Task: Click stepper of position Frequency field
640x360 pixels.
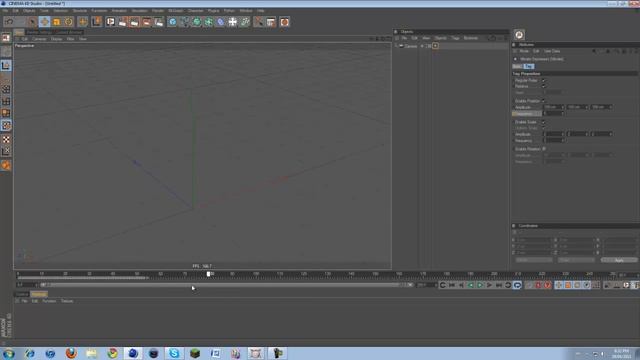Action: (563, 113)
